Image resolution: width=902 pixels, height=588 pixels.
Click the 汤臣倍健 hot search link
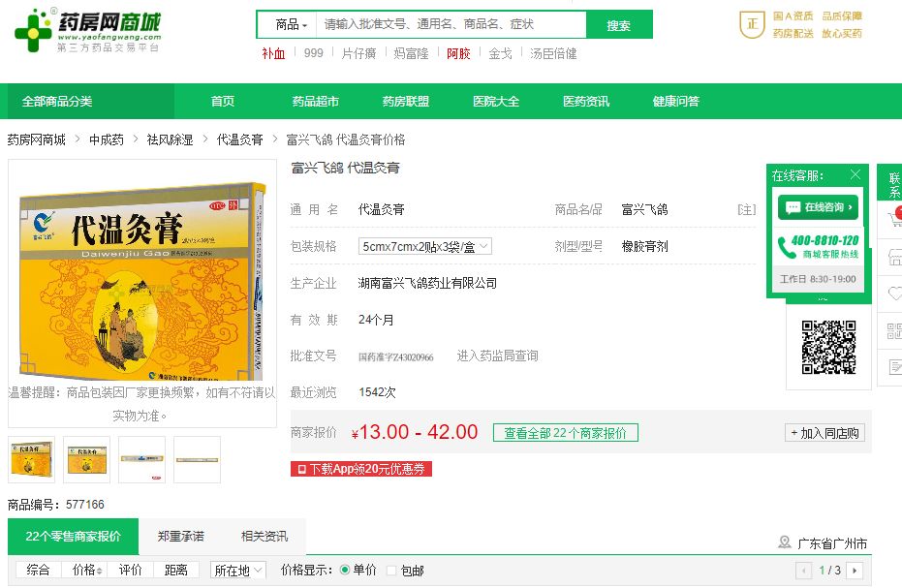coord(553,53)
